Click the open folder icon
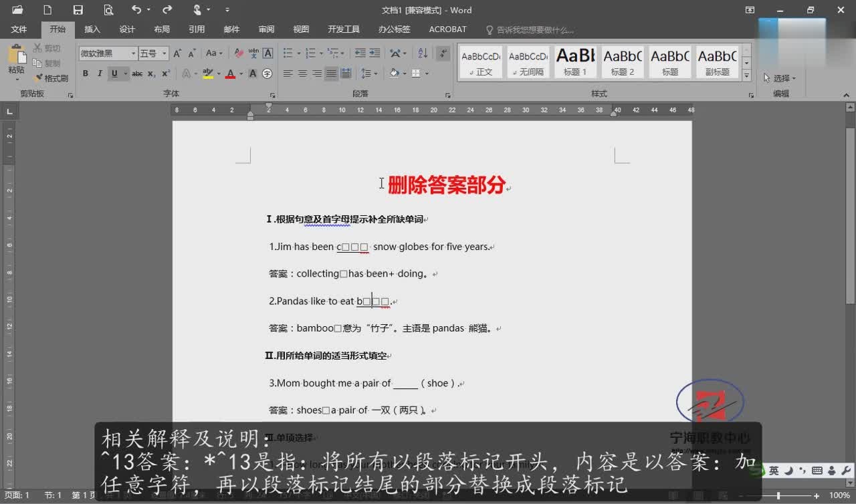This screenshot has width=856, height=504. pyautogui.click(x=17, y=10)
